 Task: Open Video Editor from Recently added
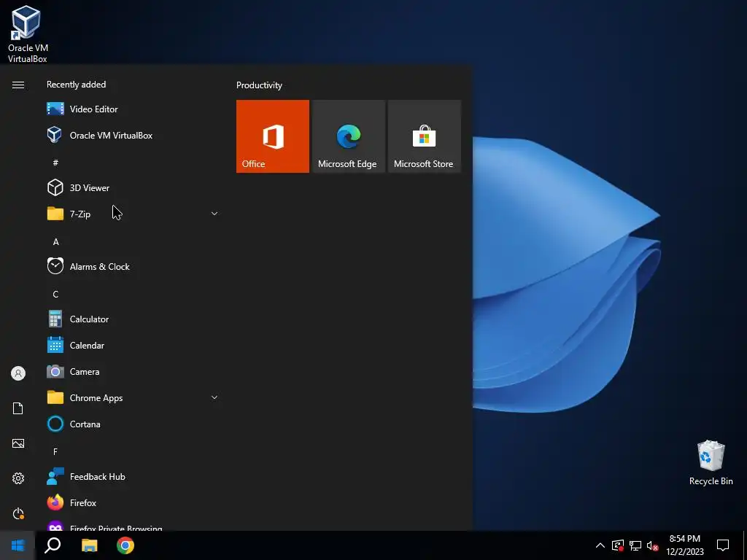point(133,109)
